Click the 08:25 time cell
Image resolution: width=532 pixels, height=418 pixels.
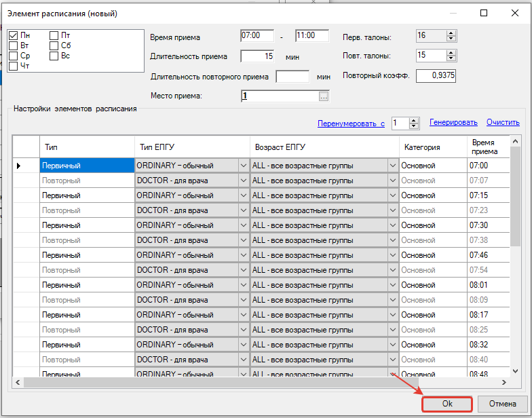tap(489, 330)
